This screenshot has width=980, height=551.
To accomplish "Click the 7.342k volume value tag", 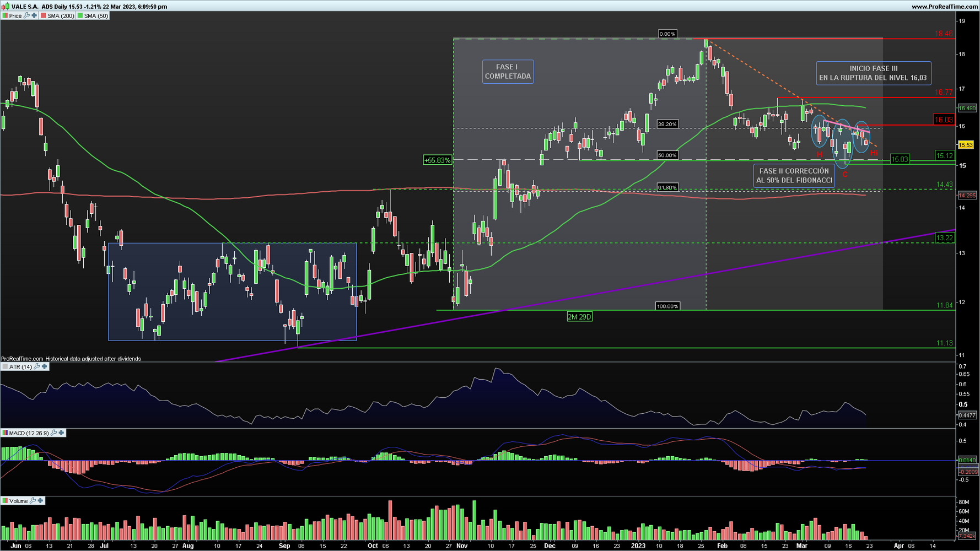I will click(x=967, y=536).
